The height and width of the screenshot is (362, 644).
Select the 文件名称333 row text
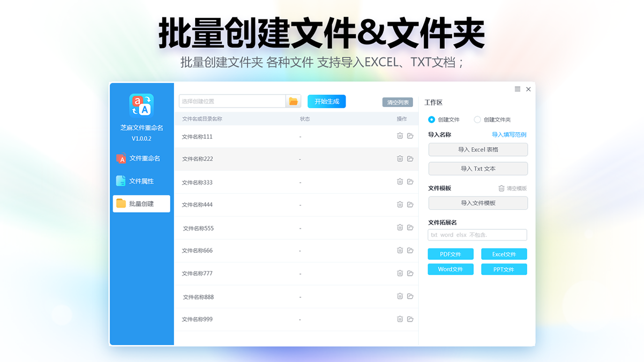[x=197, y=182]
